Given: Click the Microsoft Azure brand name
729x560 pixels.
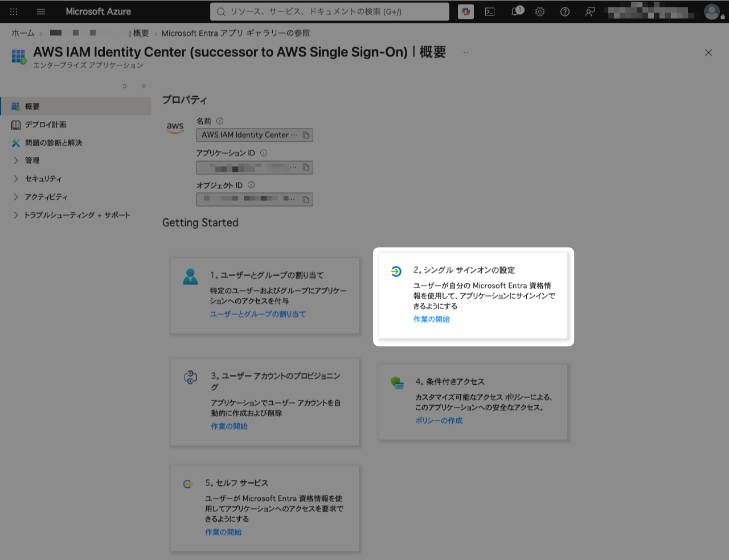Looking at the screenshot, I should tap(99, 11).
